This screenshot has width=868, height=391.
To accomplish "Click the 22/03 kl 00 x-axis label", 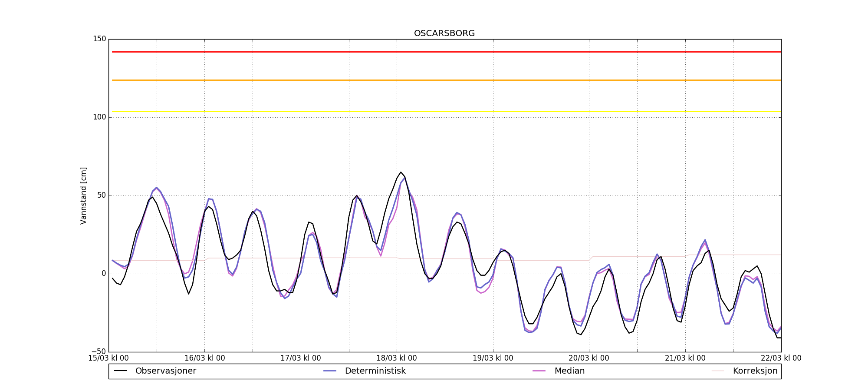I will click(781, 358).
